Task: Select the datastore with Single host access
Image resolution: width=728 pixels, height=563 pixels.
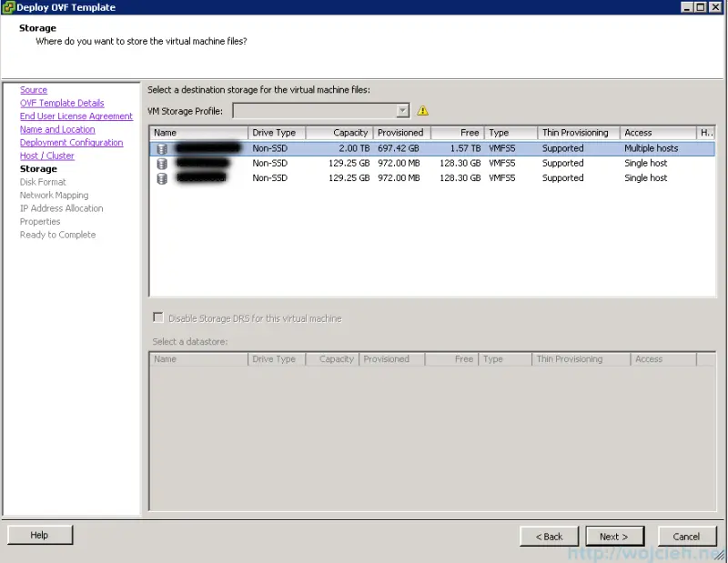Action: tap(364, 163)
